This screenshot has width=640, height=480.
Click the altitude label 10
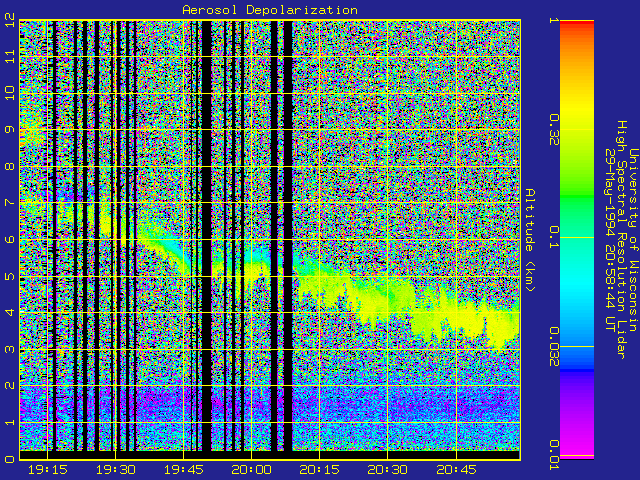[x=10, y=93]
